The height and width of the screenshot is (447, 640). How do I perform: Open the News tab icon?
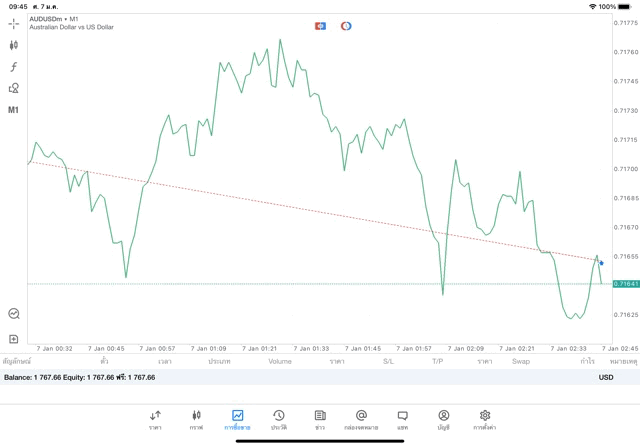click(x=320, y=418)
